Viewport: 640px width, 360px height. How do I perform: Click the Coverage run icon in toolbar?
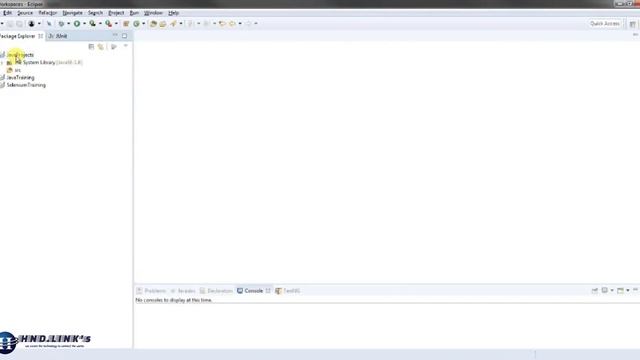point(93,24)
